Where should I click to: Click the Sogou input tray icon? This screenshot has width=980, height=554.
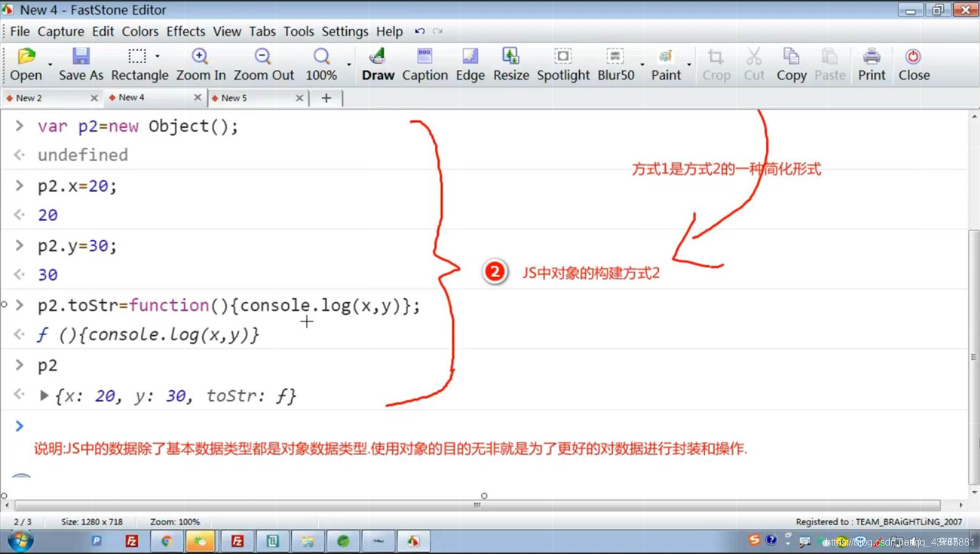point(754,540)
